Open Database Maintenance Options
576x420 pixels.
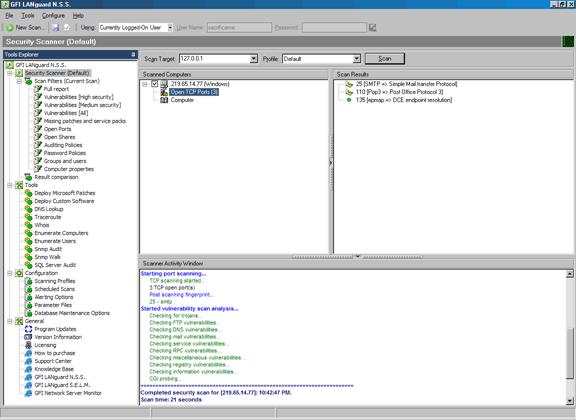point(72,313)
